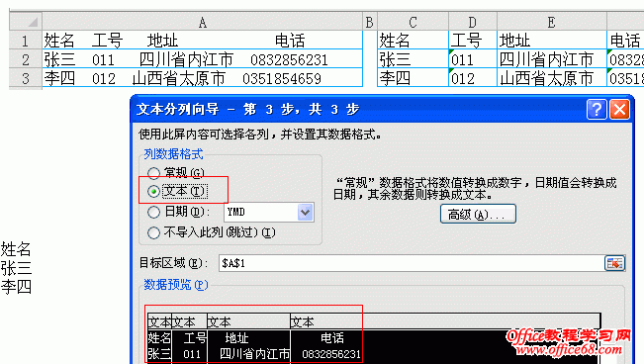Select cell C3 with 李四

(x=413, y=78)
